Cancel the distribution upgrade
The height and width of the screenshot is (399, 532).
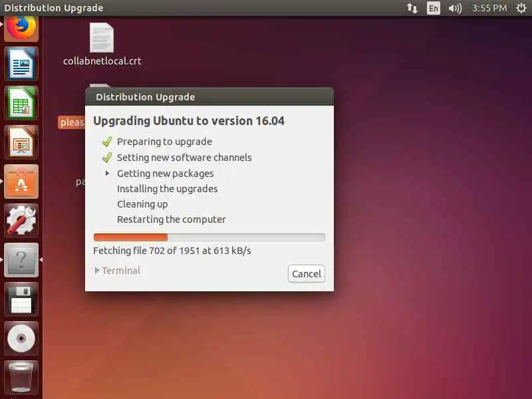[307, 273]
